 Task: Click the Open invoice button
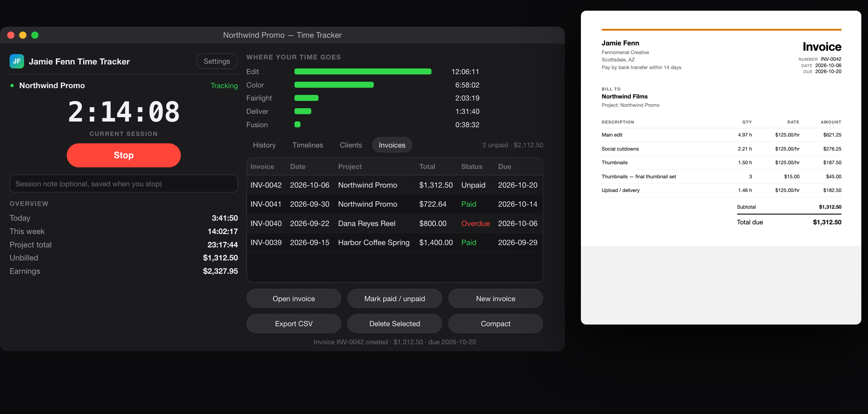pos(293,298)
